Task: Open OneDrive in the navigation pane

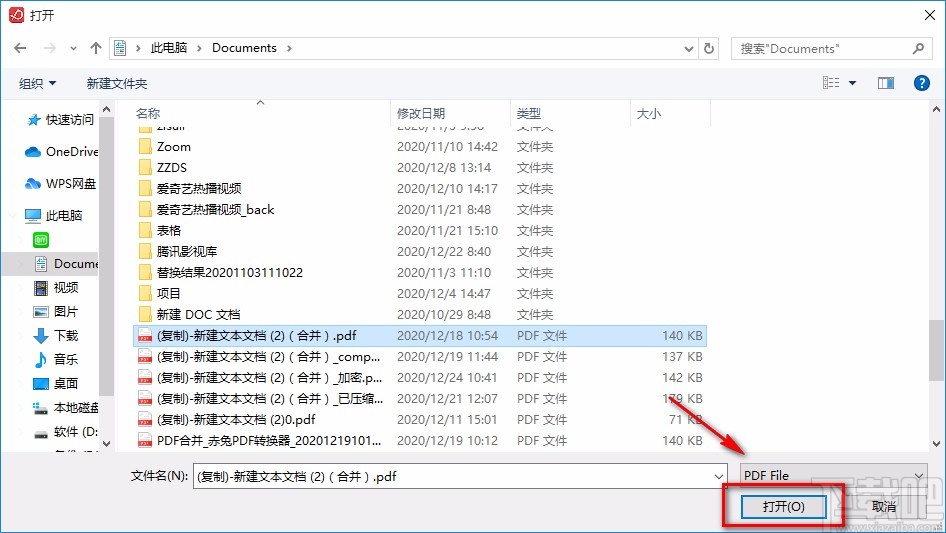Action: click(61, 152)
